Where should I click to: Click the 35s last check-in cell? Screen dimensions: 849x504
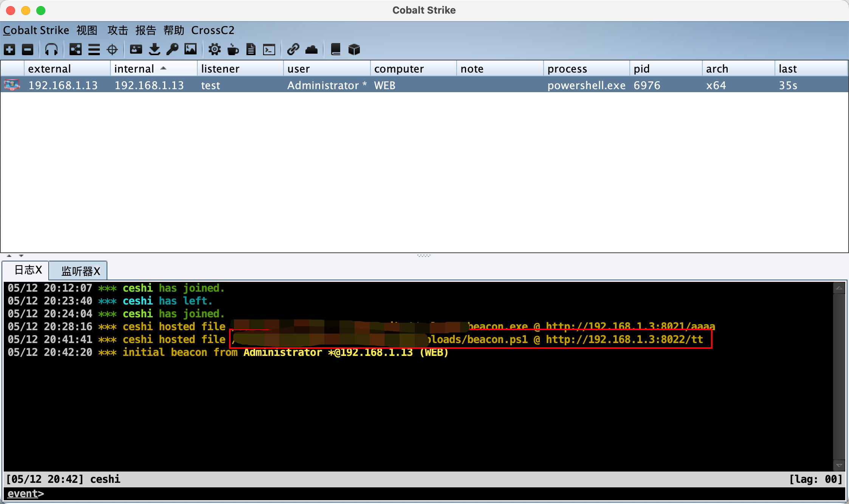click(811, 85)
